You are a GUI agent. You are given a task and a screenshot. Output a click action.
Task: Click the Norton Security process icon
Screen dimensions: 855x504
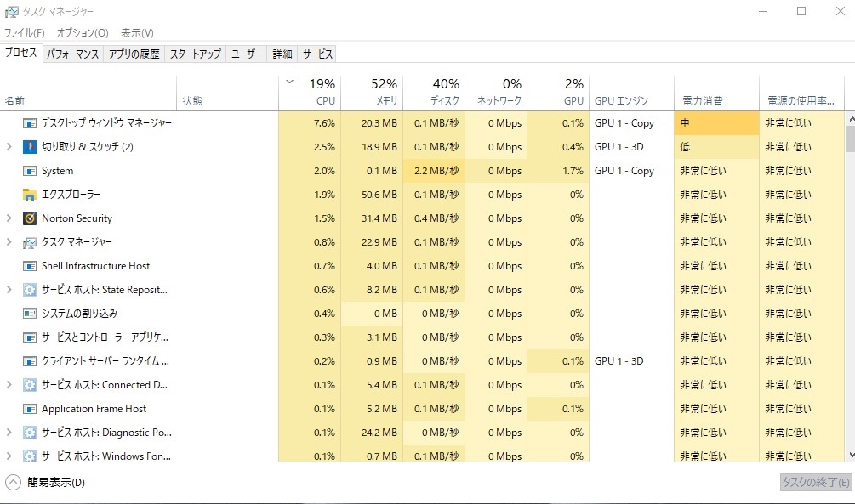point(30,218)
